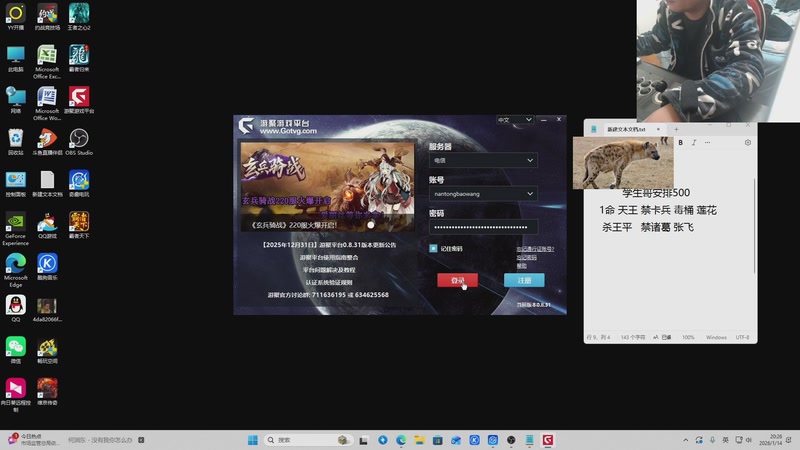Click the red 登录 login button
800x450 pixels.
[x=458, y=280]
